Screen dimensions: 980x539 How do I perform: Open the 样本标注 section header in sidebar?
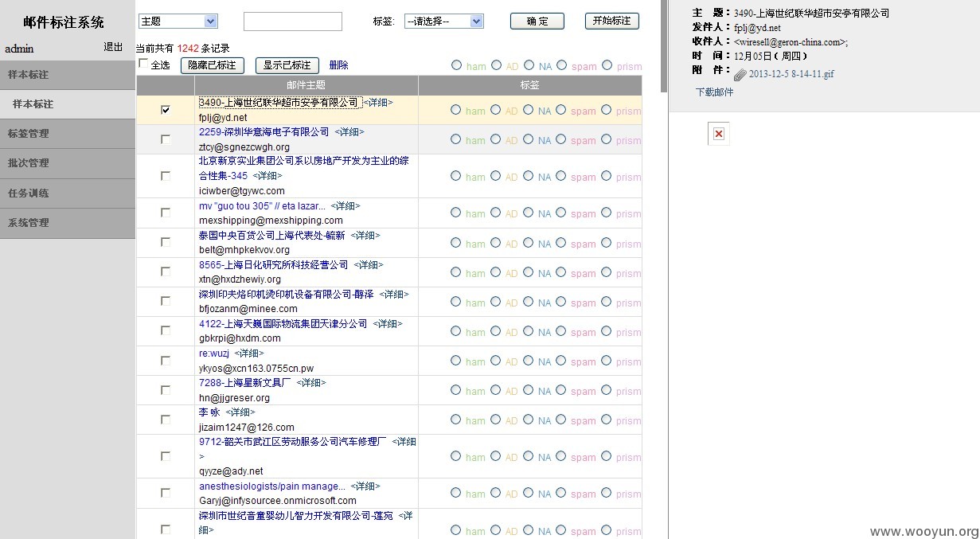68,75
